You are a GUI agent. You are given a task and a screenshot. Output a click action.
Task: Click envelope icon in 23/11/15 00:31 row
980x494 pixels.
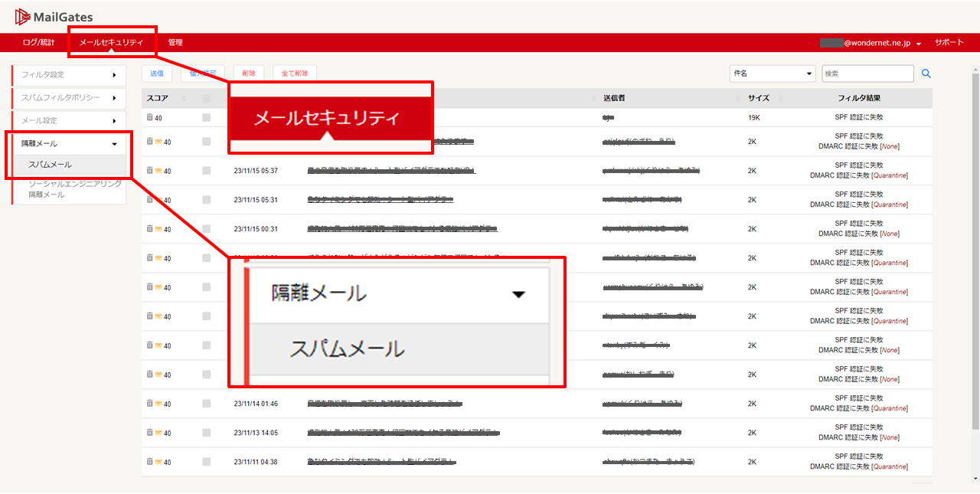click(159, 230)
